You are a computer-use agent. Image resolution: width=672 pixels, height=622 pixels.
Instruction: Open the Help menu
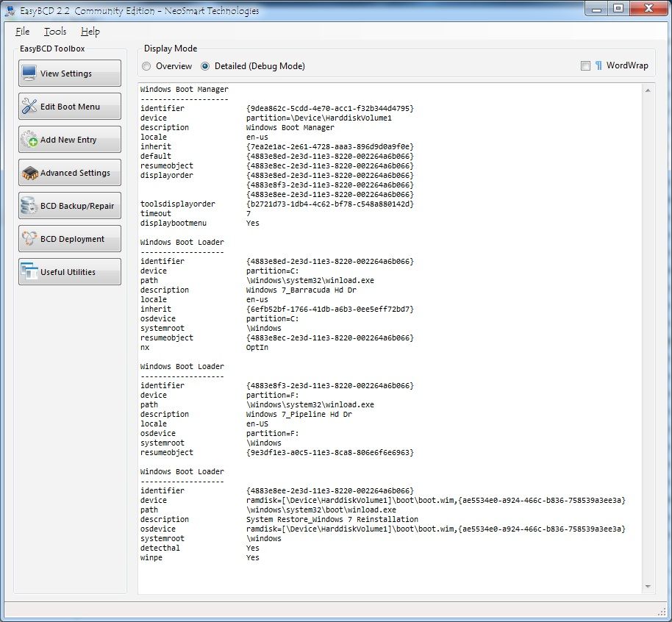(x=90, y=32)
